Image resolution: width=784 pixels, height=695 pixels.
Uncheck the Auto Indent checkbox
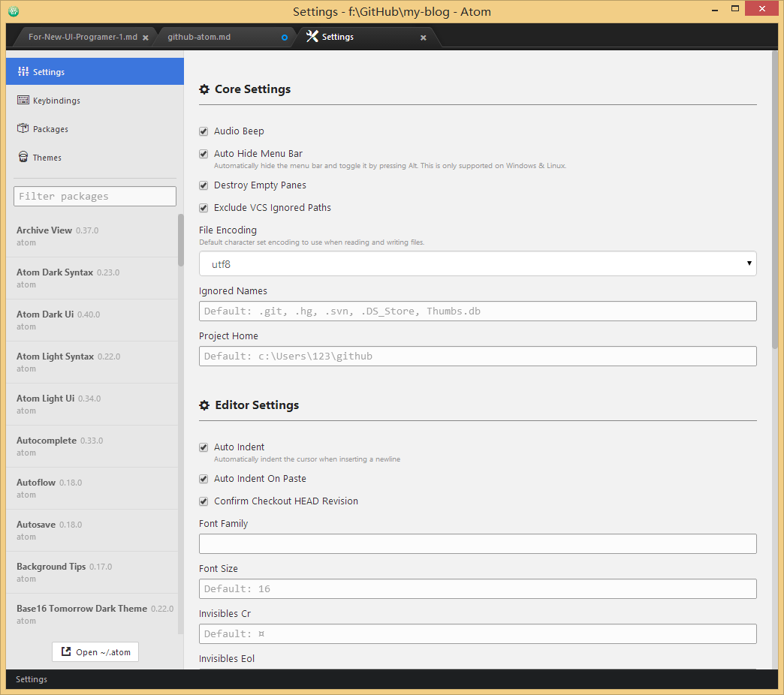coord(204,447)
